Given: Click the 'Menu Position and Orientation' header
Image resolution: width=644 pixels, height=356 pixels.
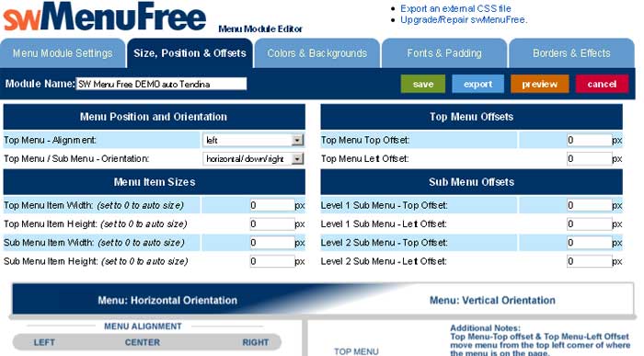Looking at the screenshot, I should [x=154, y=117].
